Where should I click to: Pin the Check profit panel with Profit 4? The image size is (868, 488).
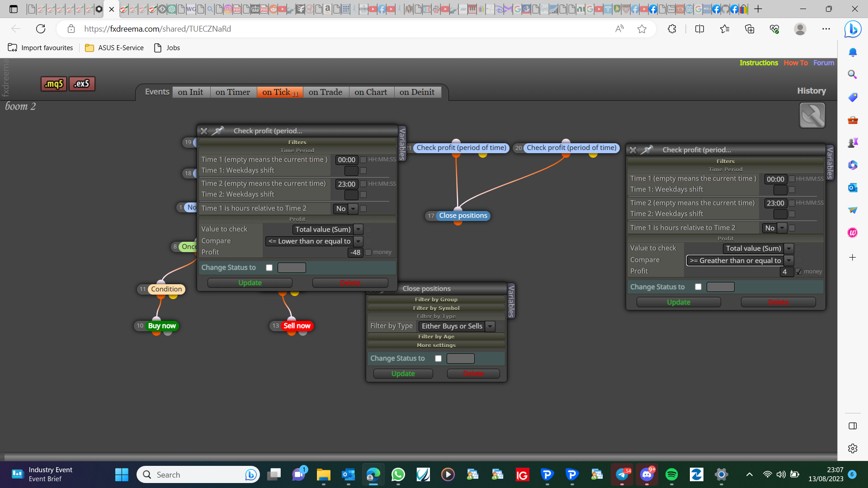647,150
